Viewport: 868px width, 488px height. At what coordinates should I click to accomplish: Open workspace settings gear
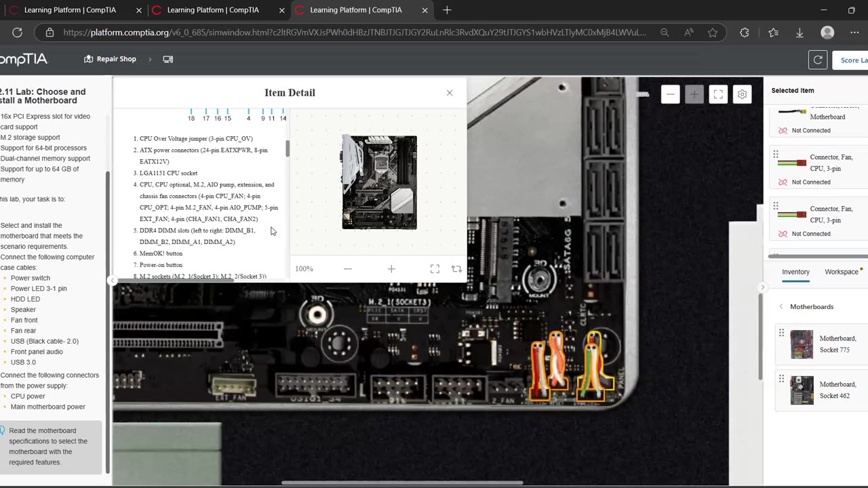point(742,94)
